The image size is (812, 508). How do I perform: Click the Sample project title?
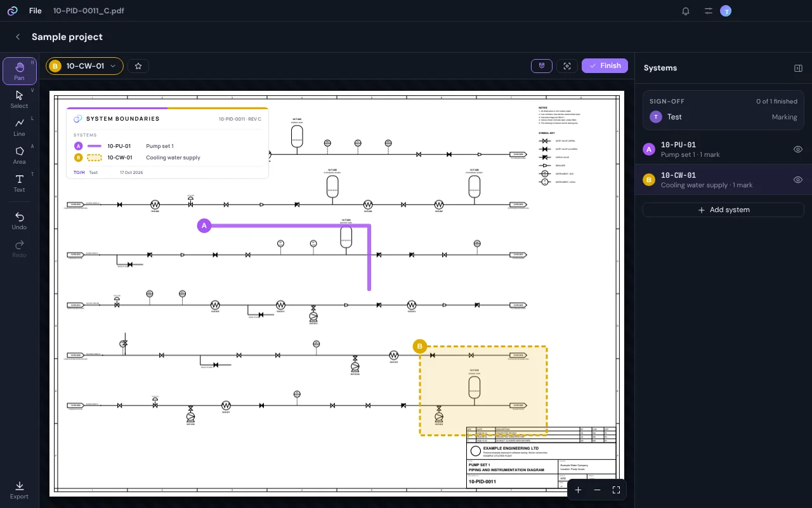(67, 37)
